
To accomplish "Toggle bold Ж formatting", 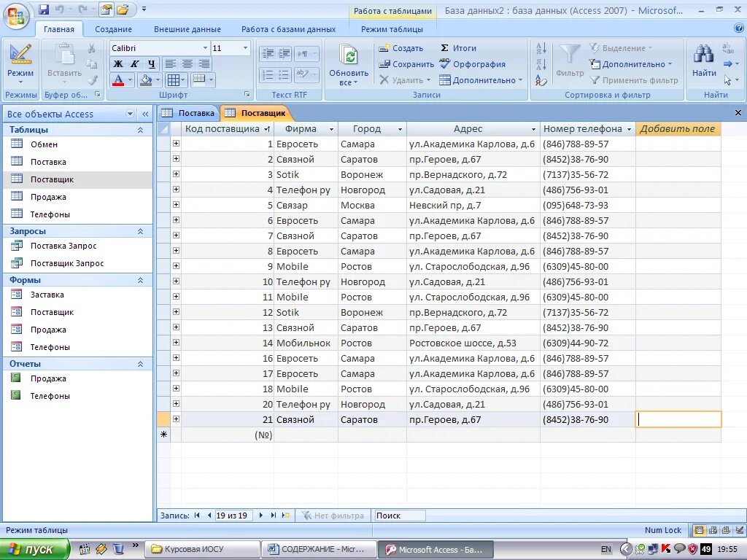I will point(117,64).
